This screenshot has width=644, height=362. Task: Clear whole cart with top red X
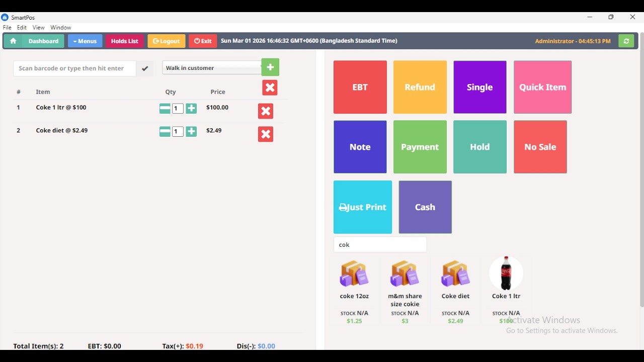click(x=270, y=88)
